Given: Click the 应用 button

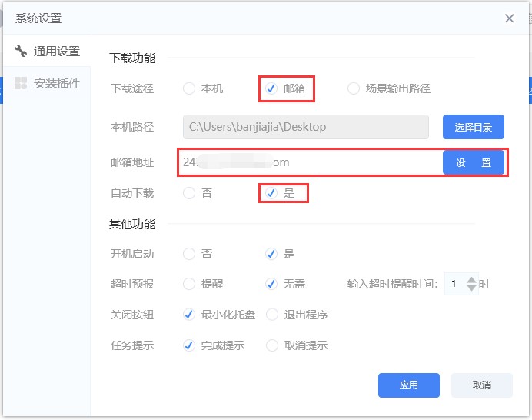Looking at the screenshot, I should [x=409, y=385].
